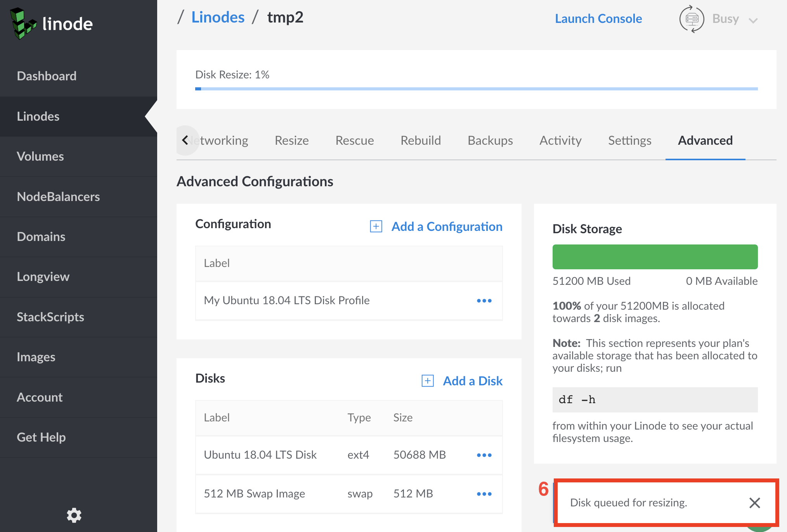Click the tmp2 breadcrumb title
The image size is (787, 532).
tap(285, 17)
